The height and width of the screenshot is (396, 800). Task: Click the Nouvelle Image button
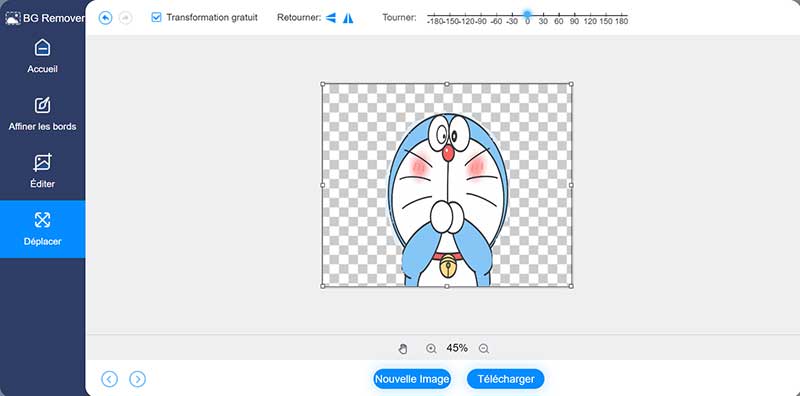tap(412, 379)
